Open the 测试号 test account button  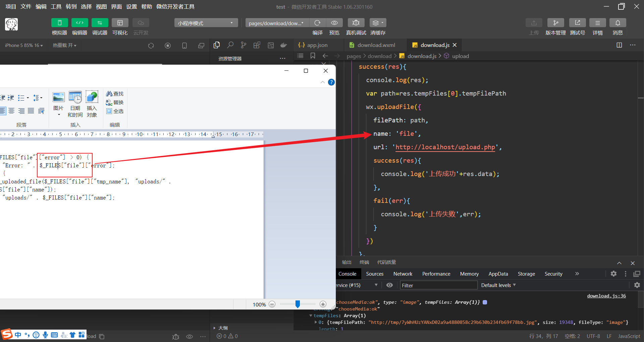point(578,23)
